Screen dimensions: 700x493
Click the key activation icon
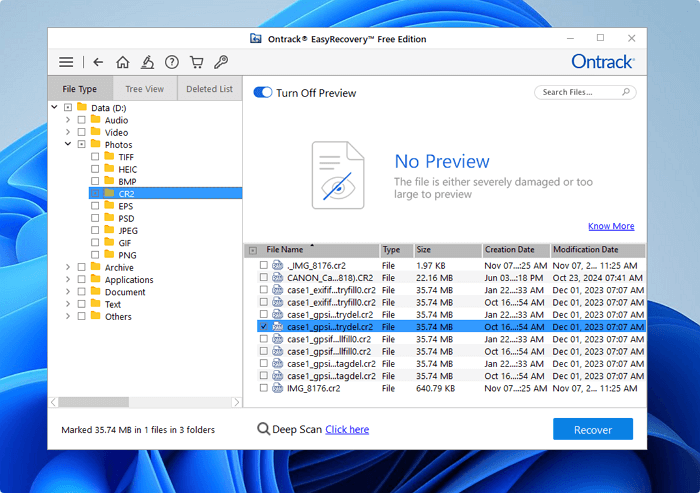[x=221, y=62]
